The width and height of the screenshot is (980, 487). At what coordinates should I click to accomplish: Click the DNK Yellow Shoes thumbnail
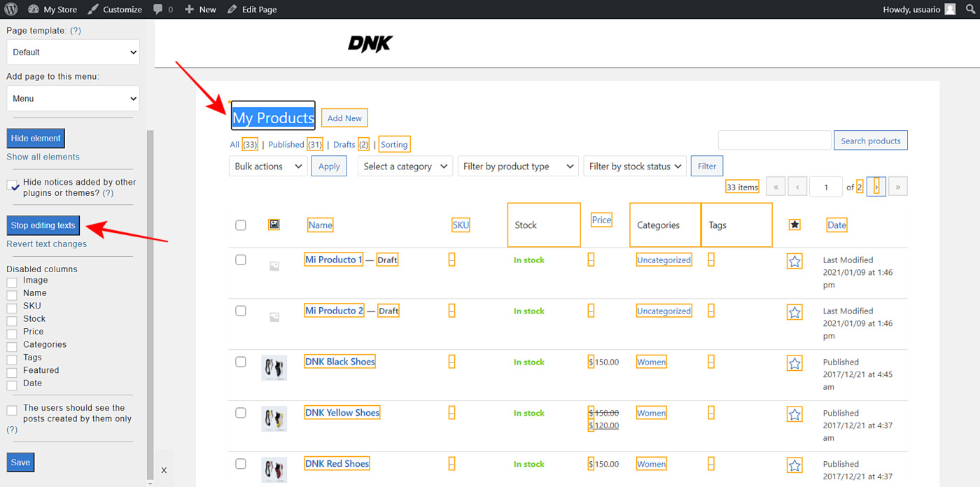[x=274, y=418]
